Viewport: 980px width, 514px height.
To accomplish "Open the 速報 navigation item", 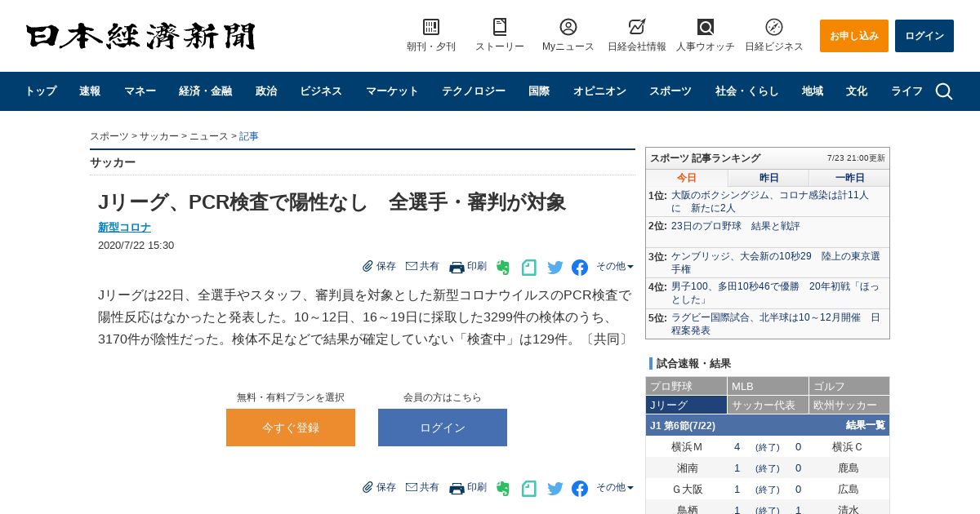I will [x=90, y=91].
